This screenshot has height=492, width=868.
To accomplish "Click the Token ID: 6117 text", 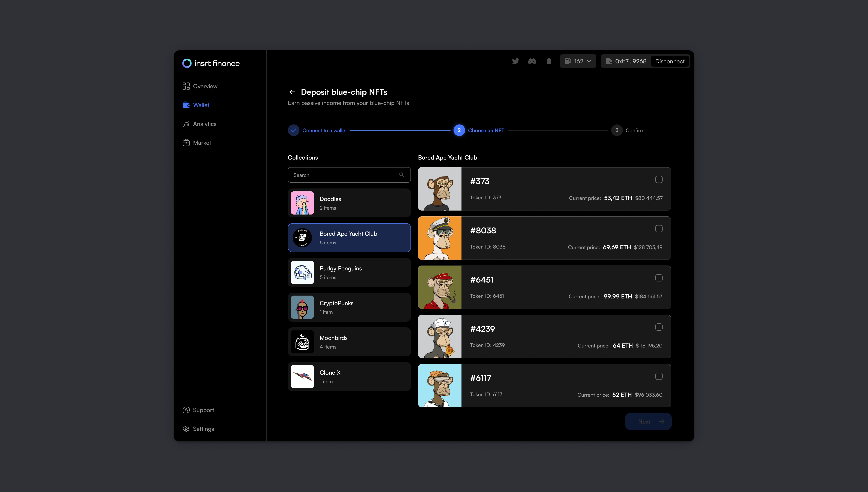I will (486, 394).
